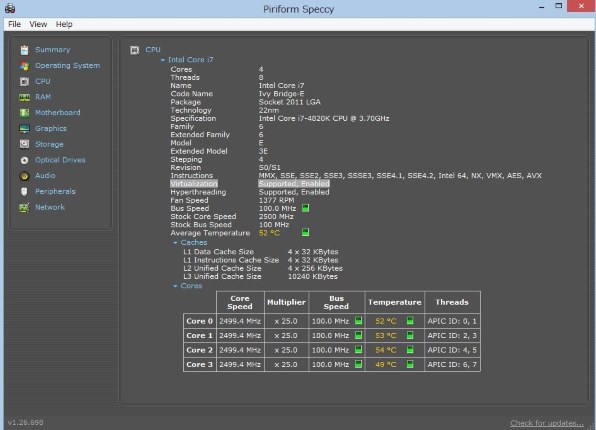The height and width of the screenshot is (430, 596).
Task: Click the RAM module icon
Action: (x=24, y=97)
